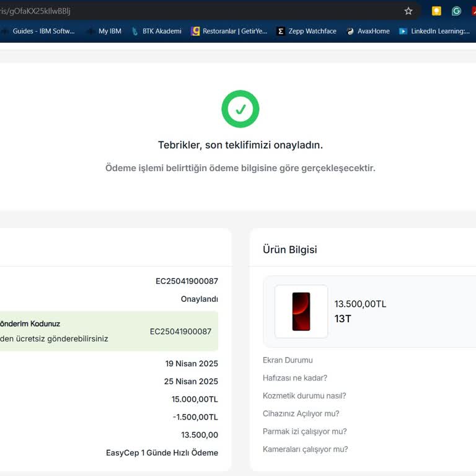Open the yellow Google Keep extension icon

pyautogui.click(x=436, y=11)
